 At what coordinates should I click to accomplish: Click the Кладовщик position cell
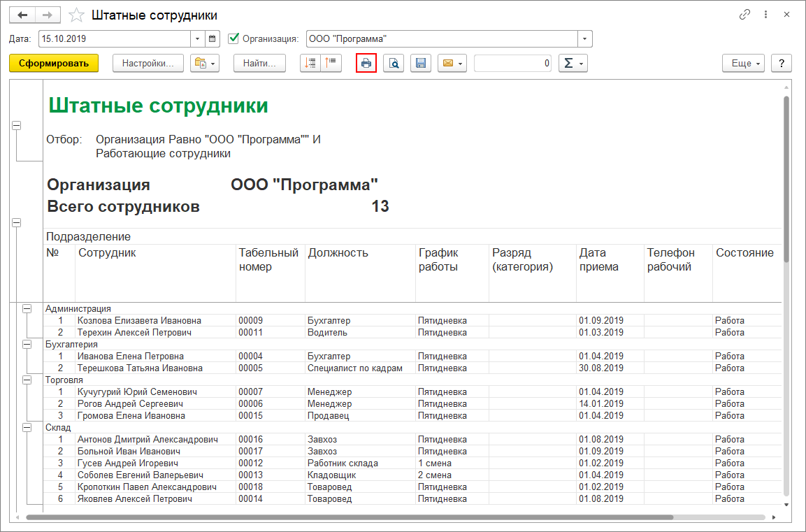pos(360,475)
